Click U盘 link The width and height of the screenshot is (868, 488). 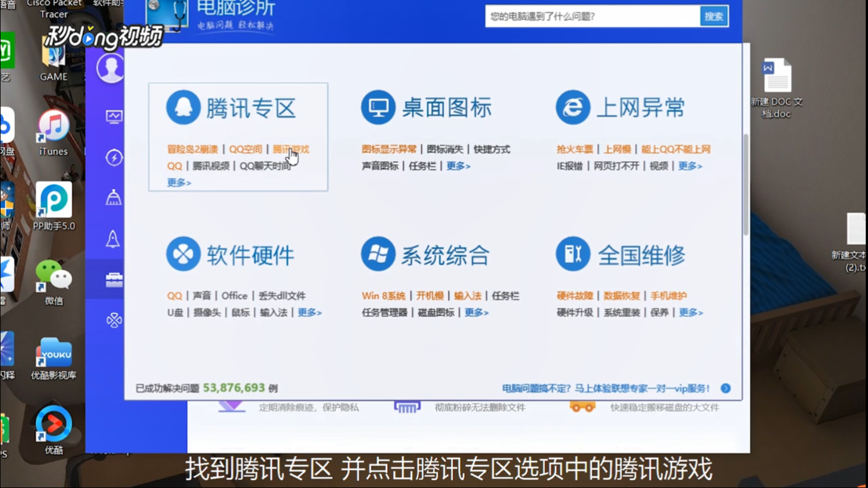coord(175,312)
